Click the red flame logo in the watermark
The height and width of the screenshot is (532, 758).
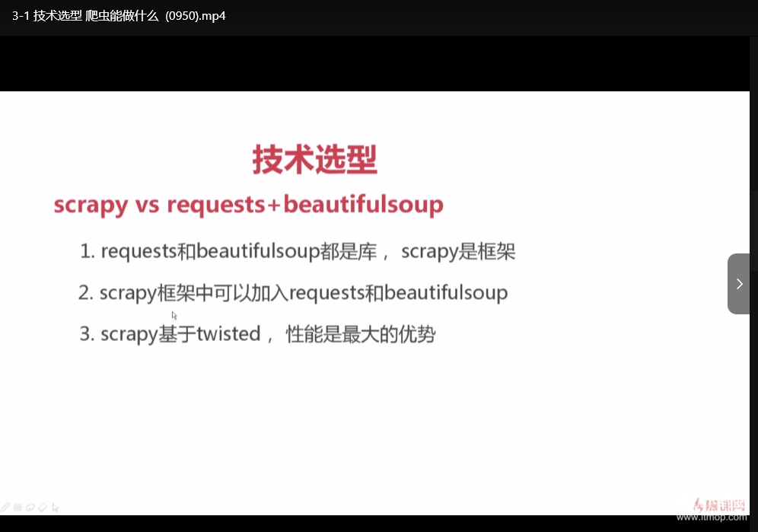pos(699,504)
